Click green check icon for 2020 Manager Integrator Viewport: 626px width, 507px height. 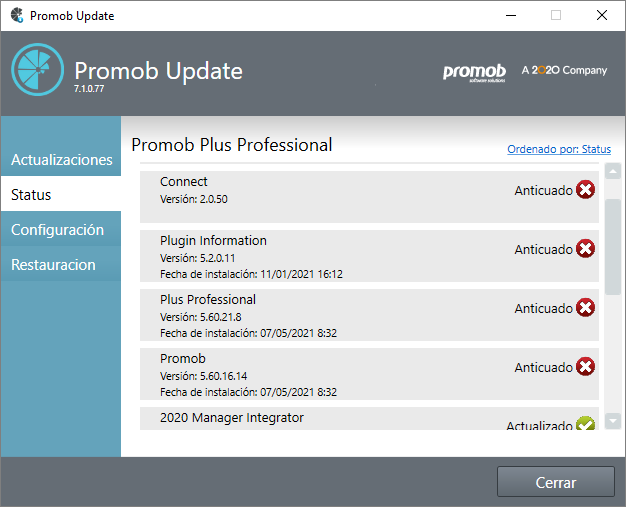pos(585,424)
